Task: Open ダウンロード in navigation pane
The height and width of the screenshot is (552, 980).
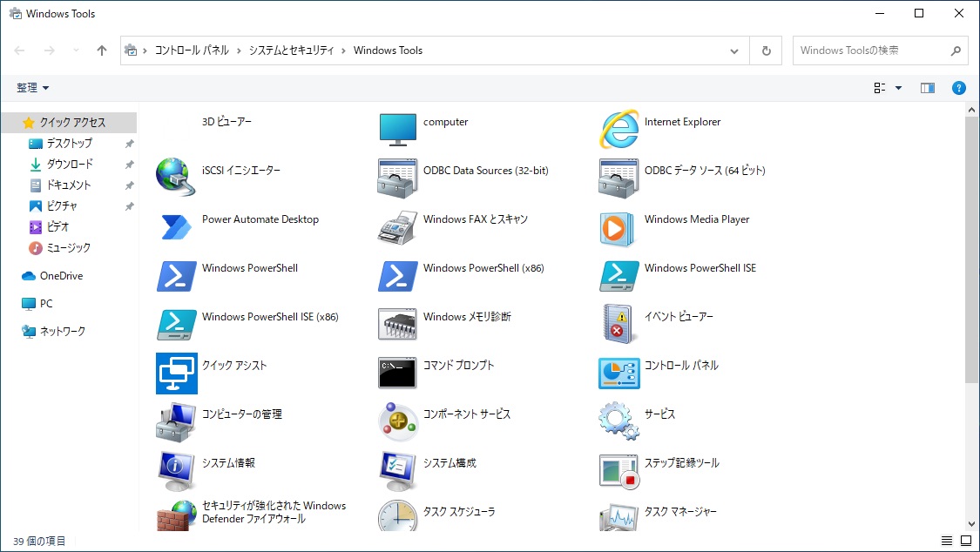Action: [x=70, y=165]
